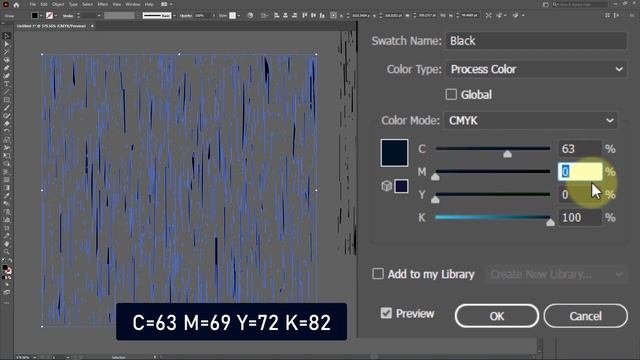Click the K black slider handle
This screenshot has height=360, width=640.
pyautogui.click(x=550, y=222)
